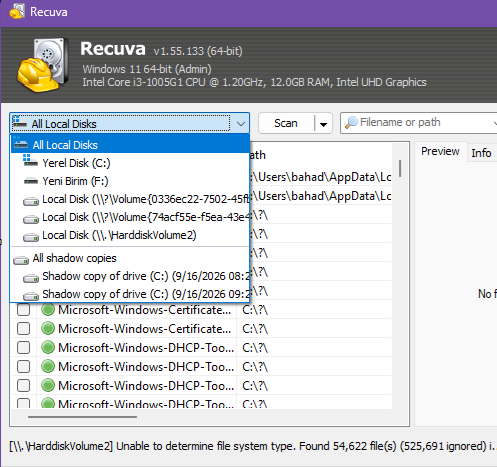The height and width of the screenshot is (467, 497).
Task: Open the Scan button dropdown arrow
Action: (x=323, y=124)
